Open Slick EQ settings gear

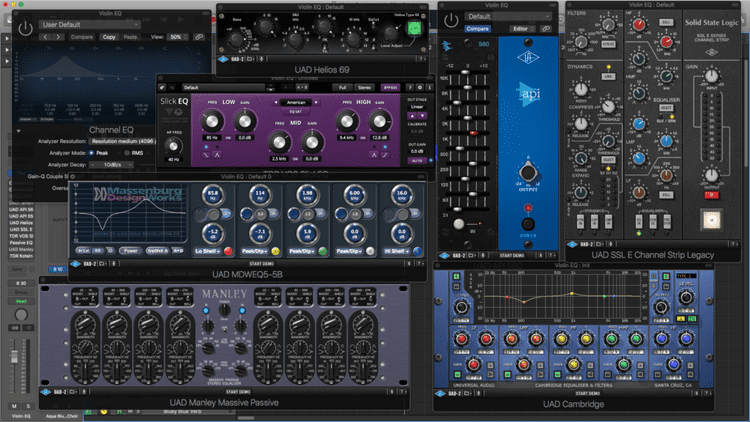(x=419, y=88)
